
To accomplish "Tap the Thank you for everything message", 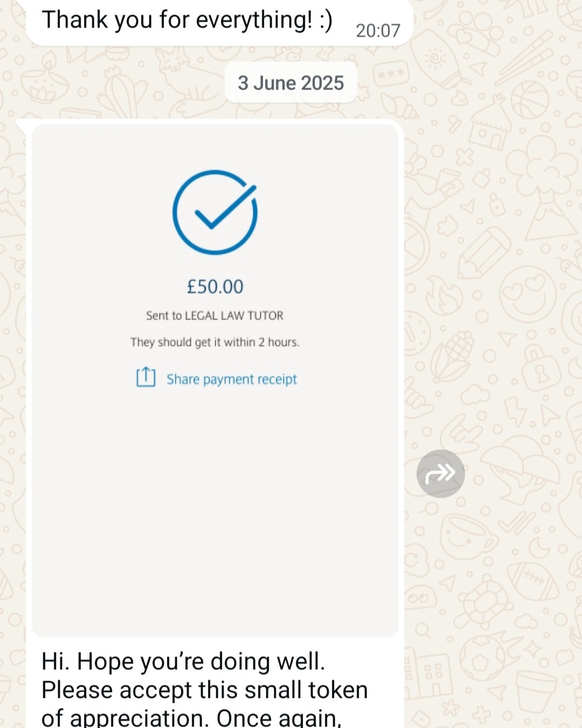I will pos(187,20).
